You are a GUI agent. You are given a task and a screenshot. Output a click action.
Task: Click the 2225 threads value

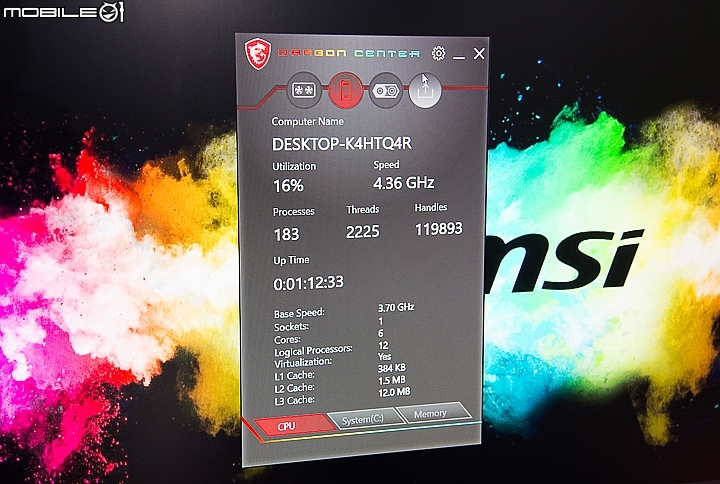(x=363, y=231)
